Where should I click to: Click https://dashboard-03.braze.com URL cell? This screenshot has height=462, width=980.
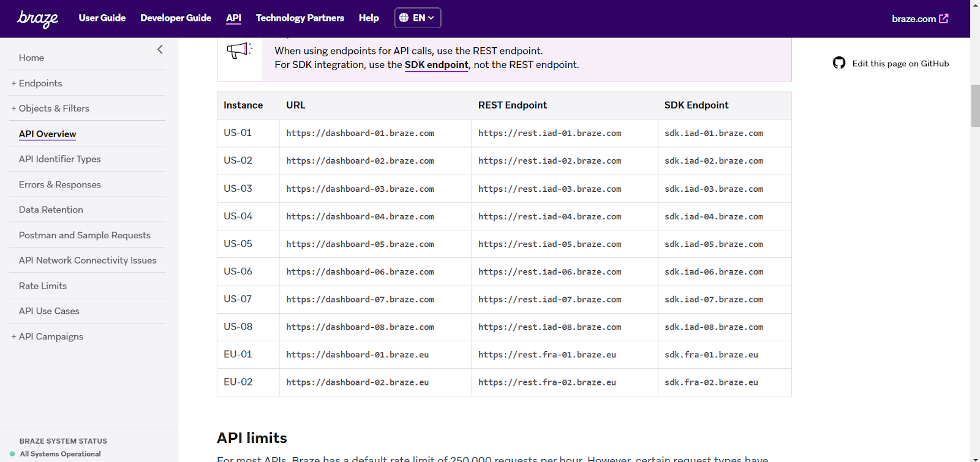(375, 189)
